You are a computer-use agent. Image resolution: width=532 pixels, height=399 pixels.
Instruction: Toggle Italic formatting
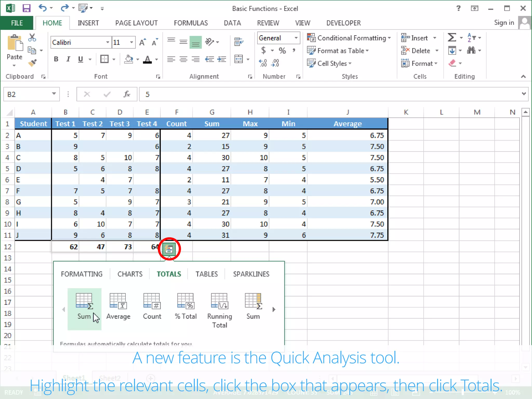(x=68, y=59)
